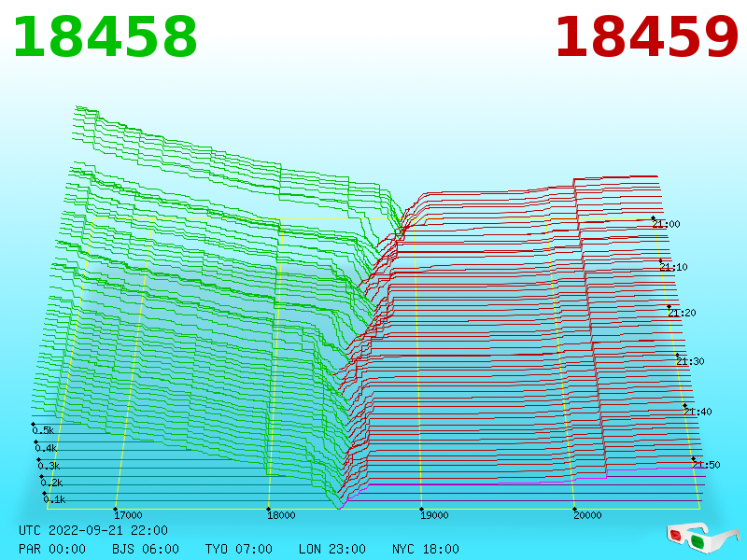Screen dimensions: 747x560
Task: Click the 19000 price axis label
Action: coord(434,515)
